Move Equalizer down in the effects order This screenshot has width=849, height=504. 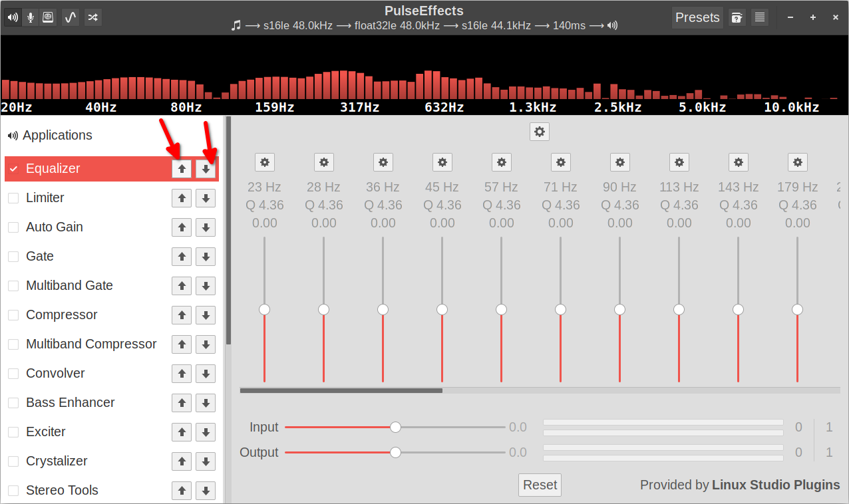(x=206, y=169)
